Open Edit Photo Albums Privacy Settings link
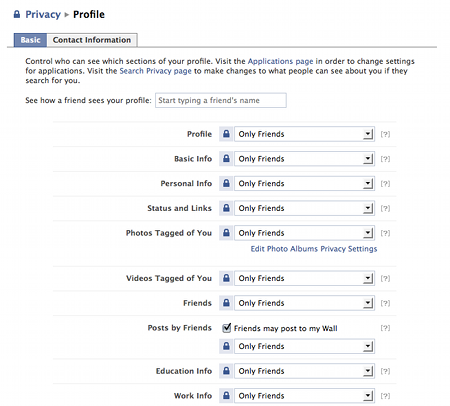This screenshot has width=450, height=406. pyautogui.click(x=314, y=249)
